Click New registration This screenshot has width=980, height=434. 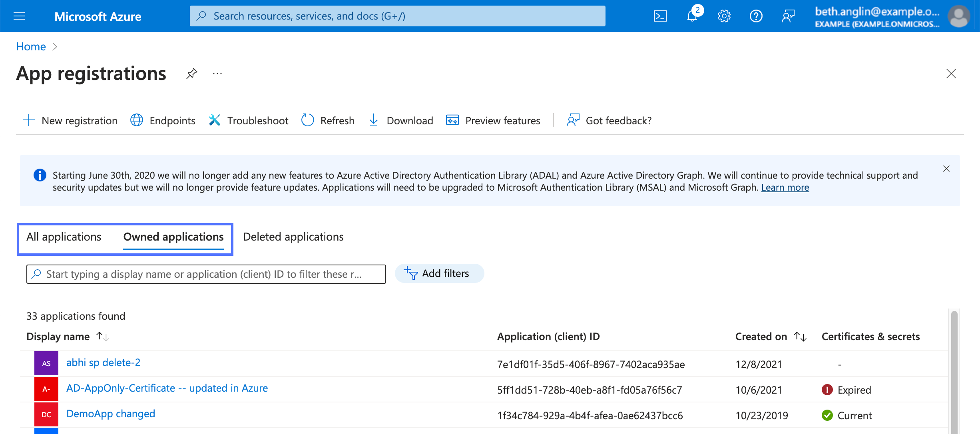click(70, 120)
